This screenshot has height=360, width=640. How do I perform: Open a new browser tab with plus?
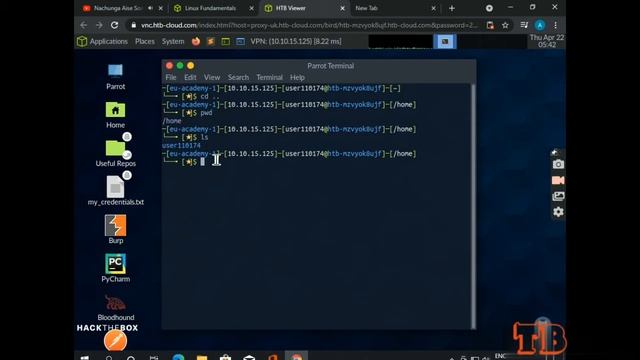(x=451, y=8)
